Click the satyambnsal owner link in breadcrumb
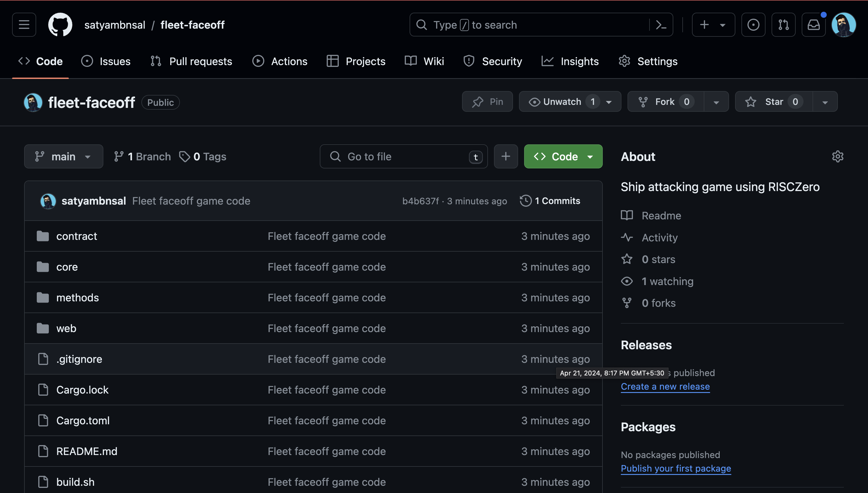The image size is (868, 493). click(x=115, y=25)
